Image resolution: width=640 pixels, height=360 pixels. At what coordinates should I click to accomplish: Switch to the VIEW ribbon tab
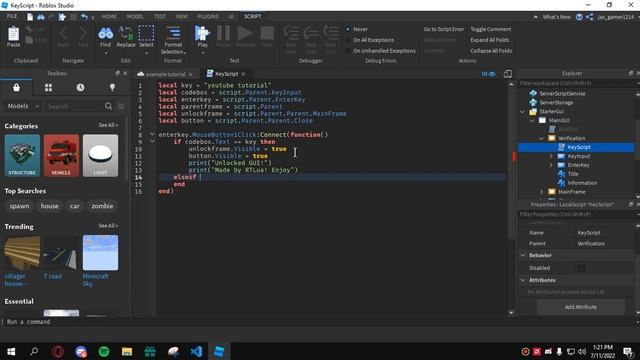click(182, 17)
